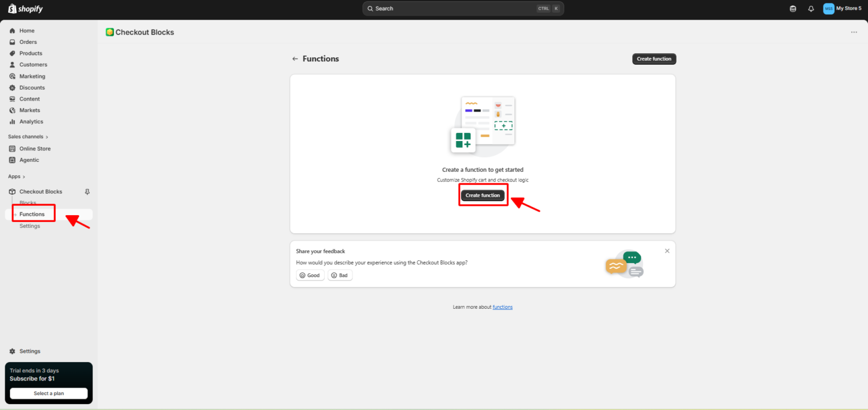
Task: Open Checkout Blocks app in sidebar
Action: click(41, 191)
